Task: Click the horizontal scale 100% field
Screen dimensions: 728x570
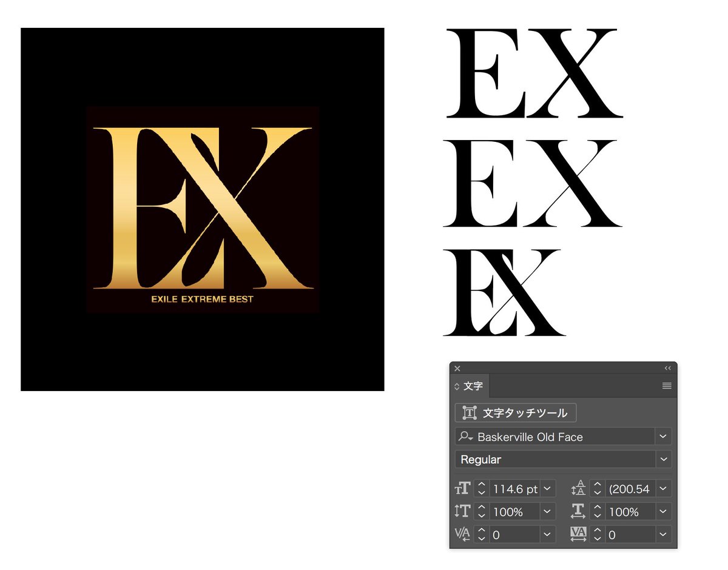Action: tap(631, 512)
